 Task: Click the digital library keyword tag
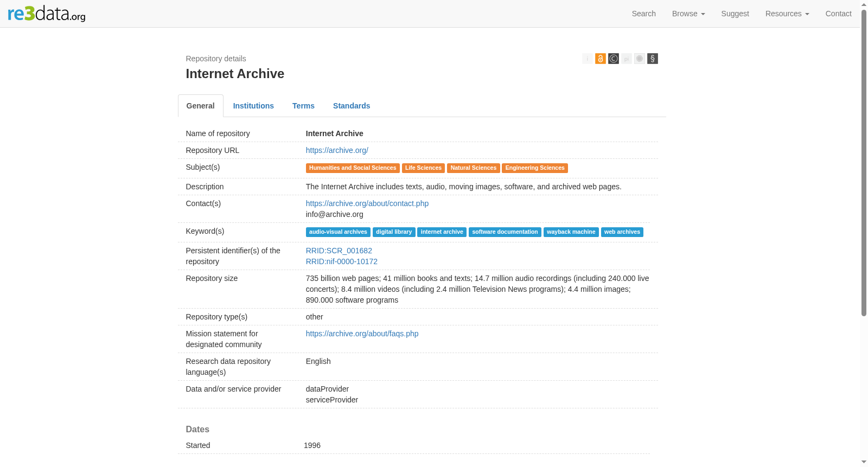tap(394, 232)
